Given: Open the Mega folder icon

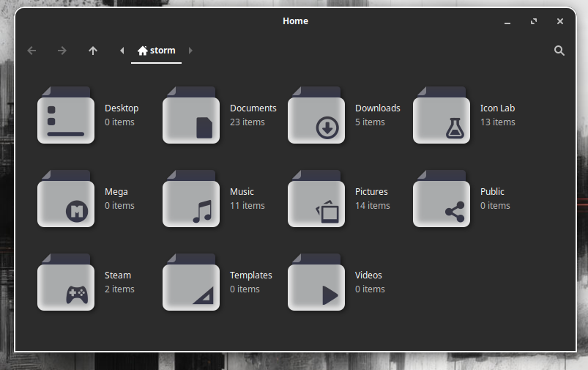Looking at the screenshot, I should click(x=66, y=199).
